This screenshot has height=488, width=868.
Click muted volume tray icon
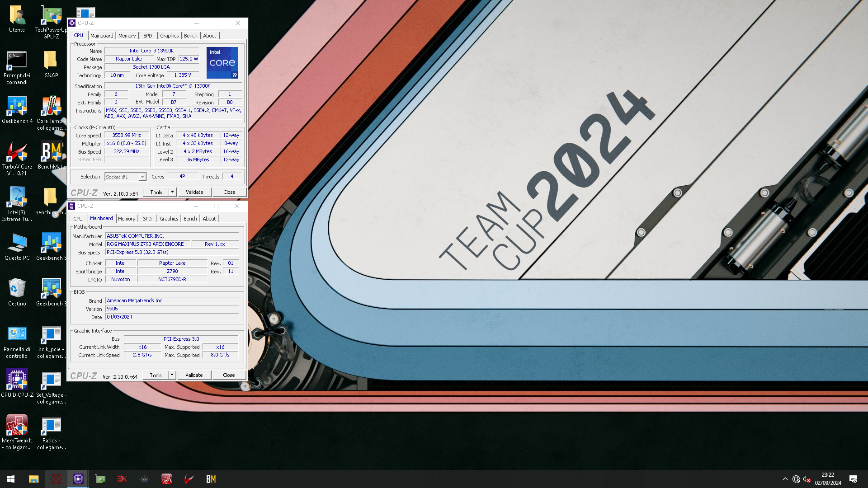[x=807, y=479]
